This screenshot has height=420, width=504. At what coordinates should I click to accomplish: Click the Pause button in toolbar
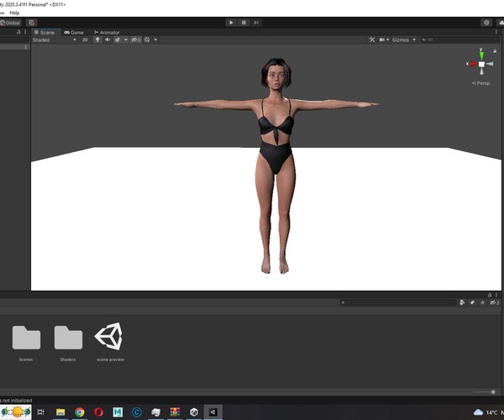click(x=244, y=23)
